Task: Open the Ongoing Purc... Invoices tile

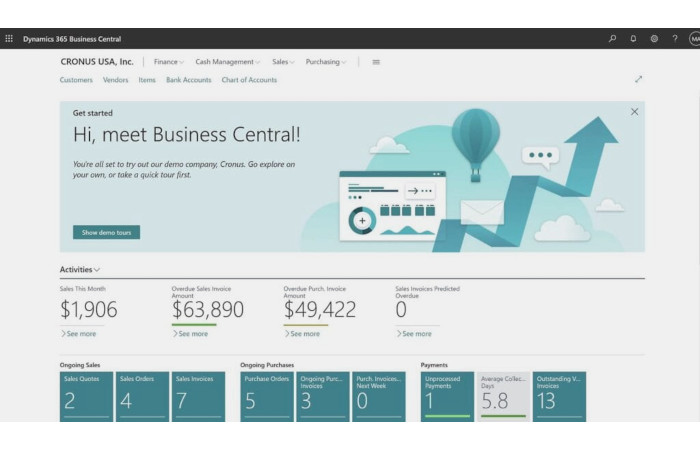Action: (x=323, y=396)
